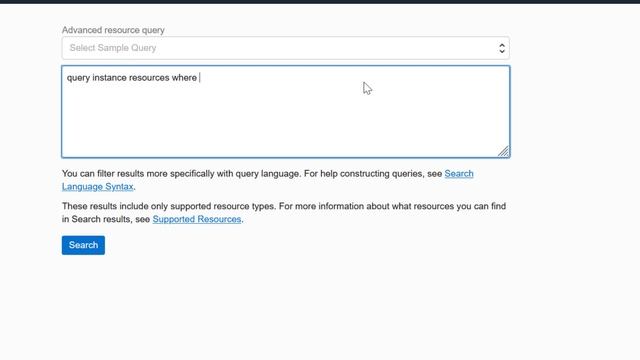Click the "Advanced resource query" label
The width and height of the screenshot is (640, 360).
[x=113, y=30]
